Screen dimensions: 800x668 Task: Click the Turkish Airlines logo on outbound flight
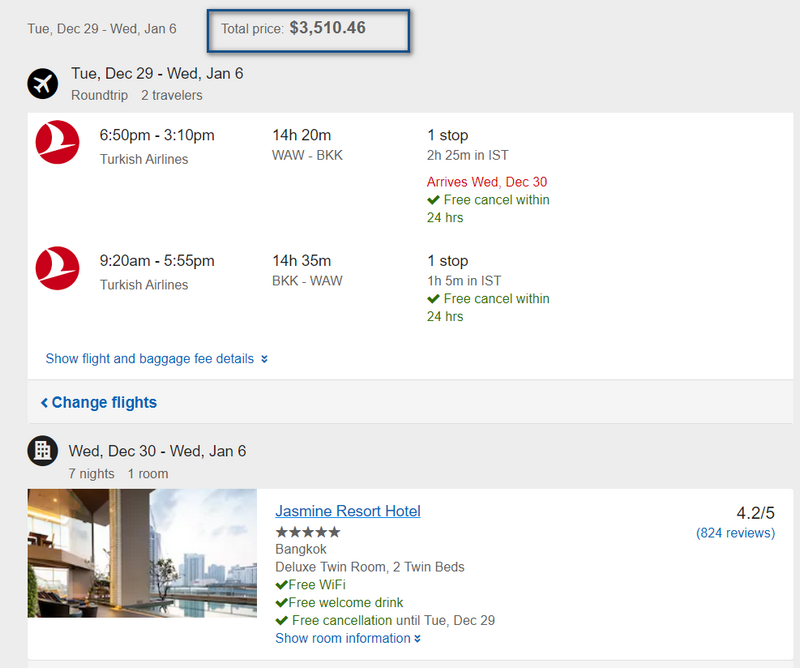click(57, 142)
